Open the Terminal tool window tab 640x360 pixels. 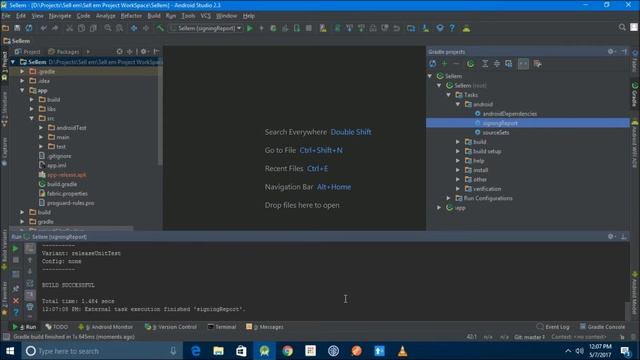tap(222, 327)
